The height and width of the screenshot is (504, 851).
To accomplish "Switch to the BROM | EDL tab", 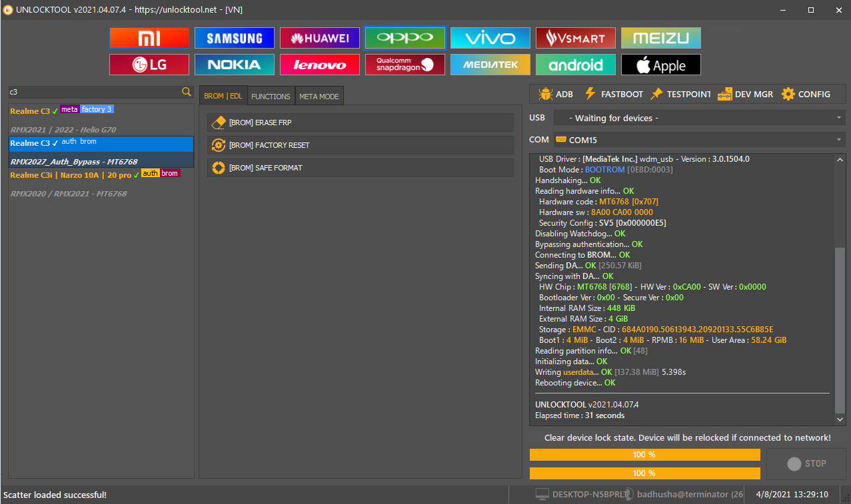I will pos(223,96).
